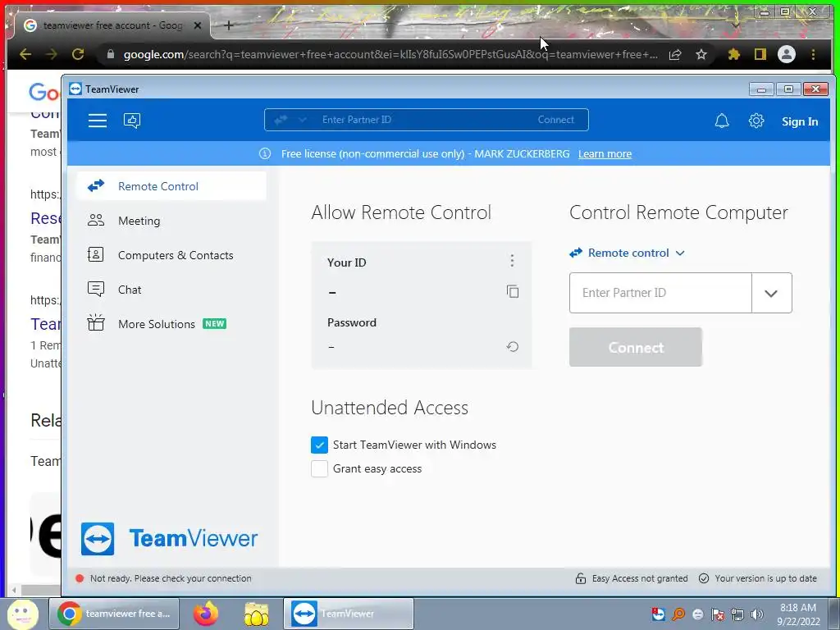
Task: Click the main Enter Partner ID field
Action: click(660, 293)
